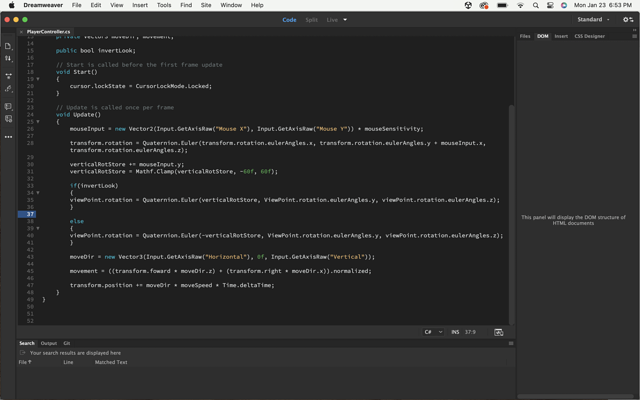Open the C# language dropdown
The height and width of the screenshot is (400, 640).
(x=433, y=332)
